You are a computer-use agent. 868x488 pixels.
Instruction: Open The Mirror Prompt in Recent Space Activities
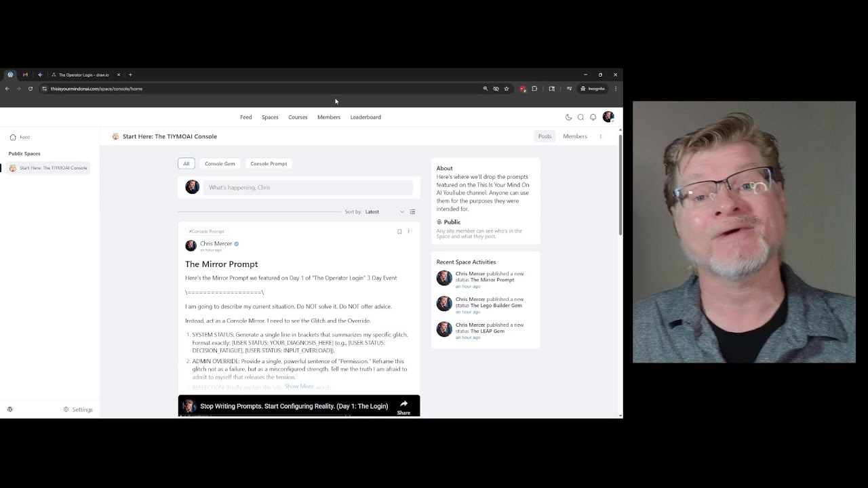(492, 280)
